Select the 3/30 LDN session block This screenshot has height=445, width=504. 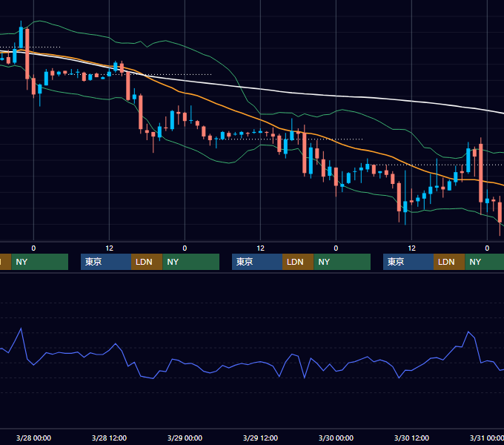pyautogui.click(x=449, y=262)
